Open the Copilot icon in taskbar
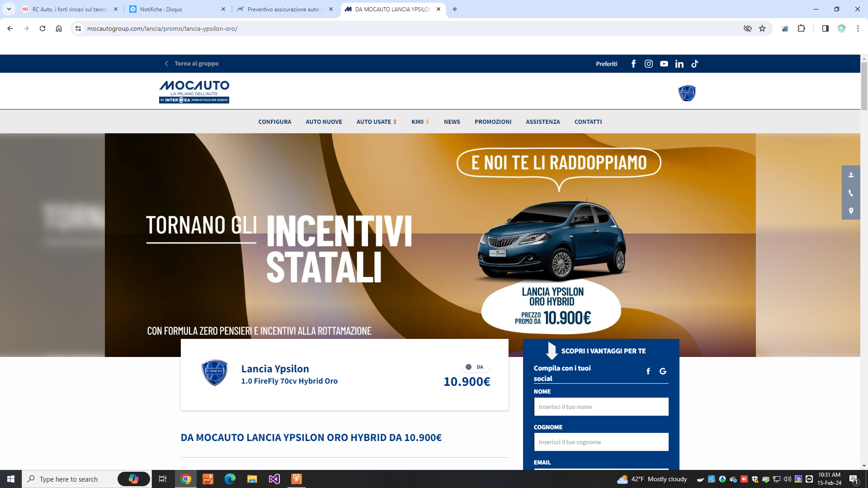 click(134, 479)
